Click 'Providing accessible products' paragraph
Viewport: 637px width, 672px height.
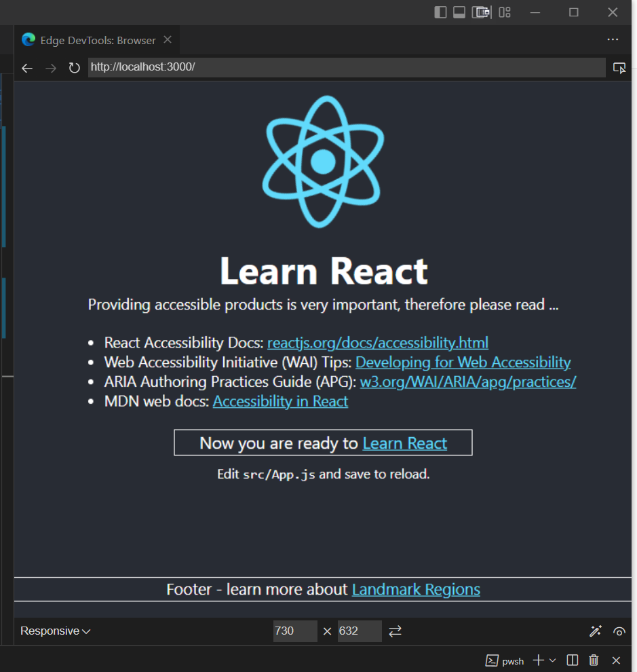point(324,305)
